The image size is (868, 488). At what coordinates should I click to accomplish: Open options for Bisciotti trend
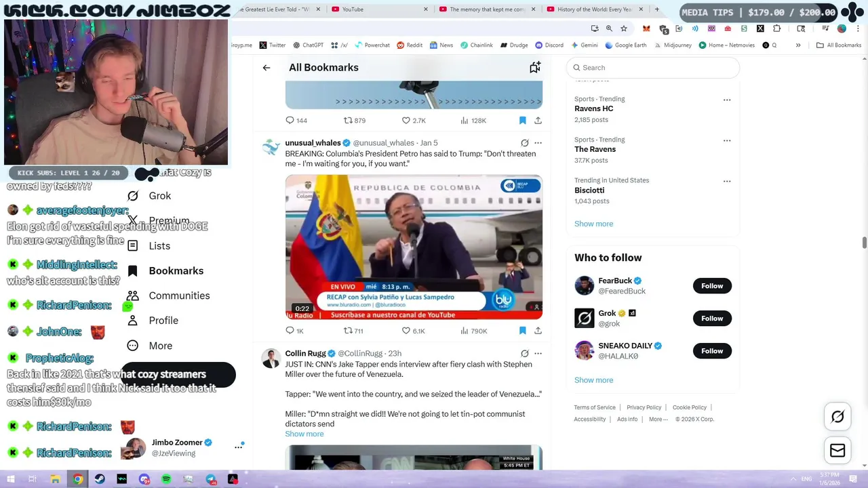pyautogui.click(x=727, y=181)
